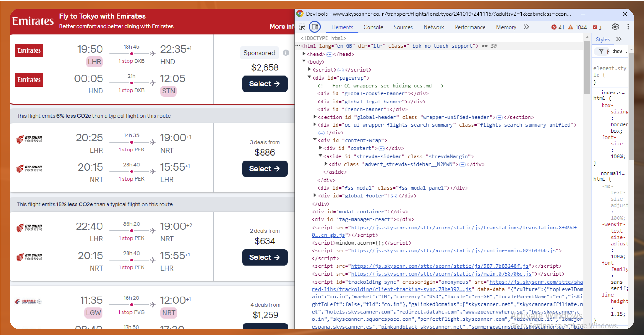Click the Emirates logo on 00:05 flight
This screenshot has height=335, width=644.
29,80
